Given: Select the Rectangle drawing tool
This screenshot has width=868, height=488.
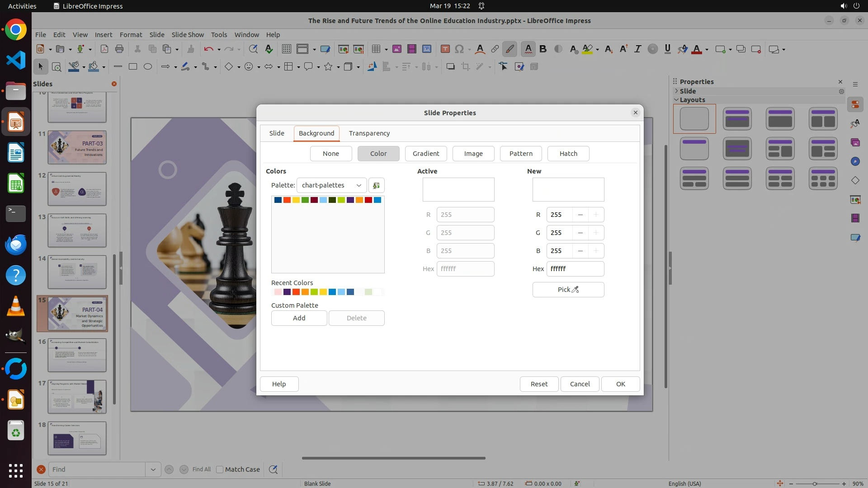Looking at the screenshot, I should tap(132, 67).
